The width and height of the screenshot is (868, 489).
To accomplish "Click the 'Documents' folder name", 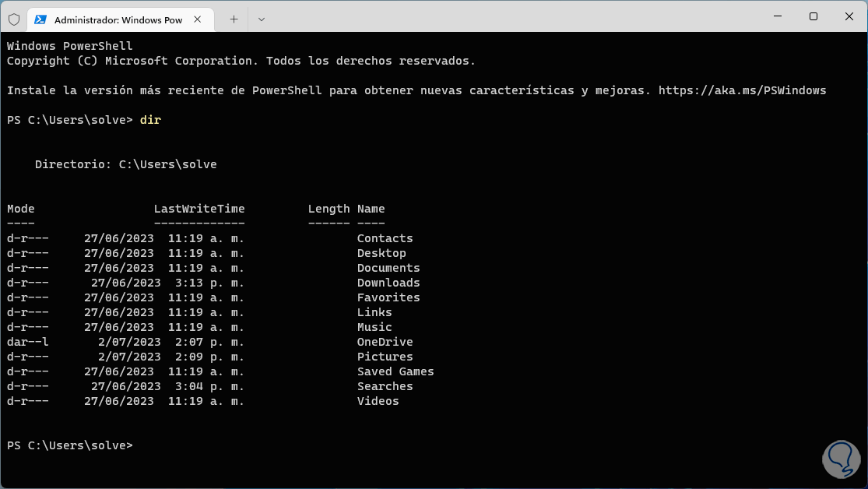I will click(388, 268).
